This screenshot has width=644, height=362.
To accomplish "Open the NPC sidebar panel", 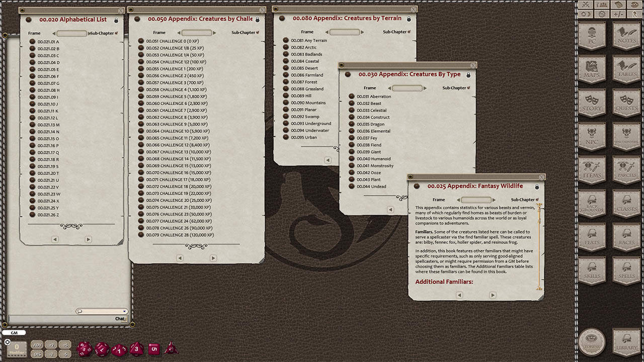I will [x=592, y=136].
